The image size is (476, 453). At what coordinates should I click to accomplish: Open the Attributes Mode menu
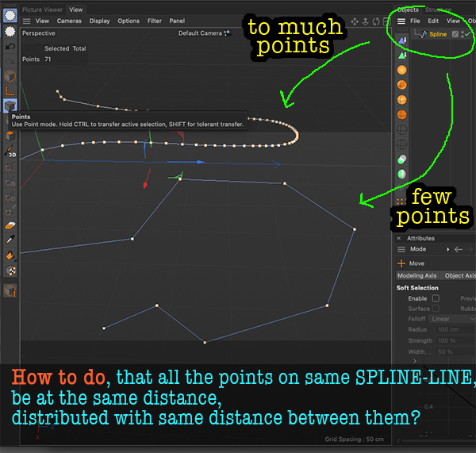[418, 249]
